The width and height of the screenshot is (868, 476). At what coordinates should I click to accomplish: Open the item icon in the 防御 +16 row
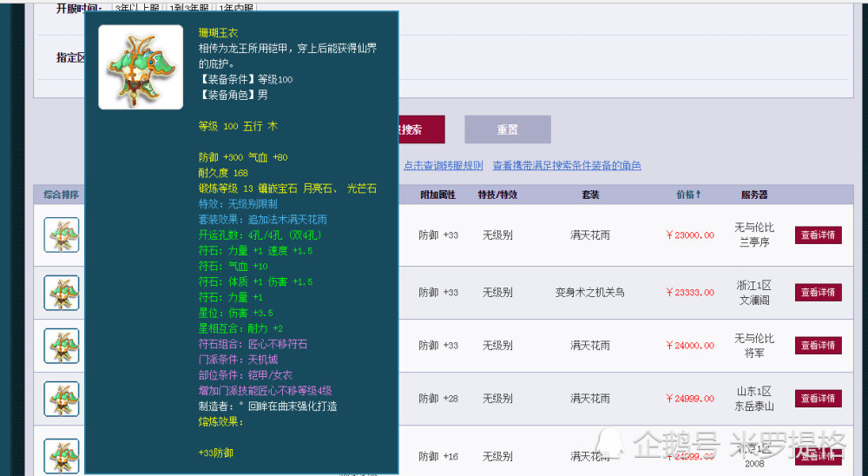pos(62,456)
